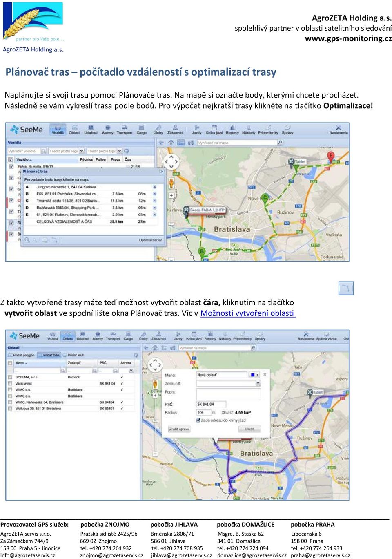392x559 pixels.
Task: Open Pripomienky in the second SeeMe screenshot
Action: [243, 336]
